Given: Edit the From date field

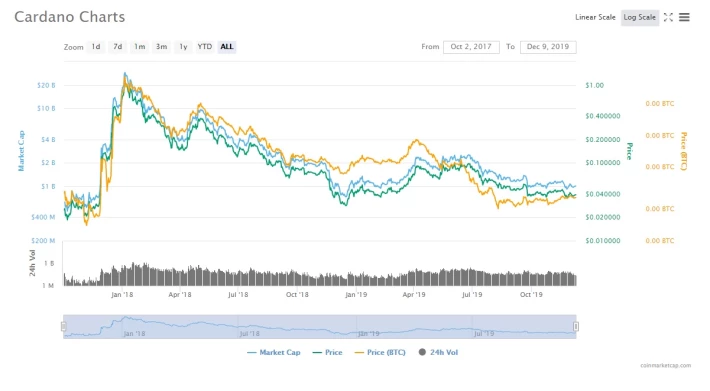Looking at the screenshot, I should (x=471, y=47).
